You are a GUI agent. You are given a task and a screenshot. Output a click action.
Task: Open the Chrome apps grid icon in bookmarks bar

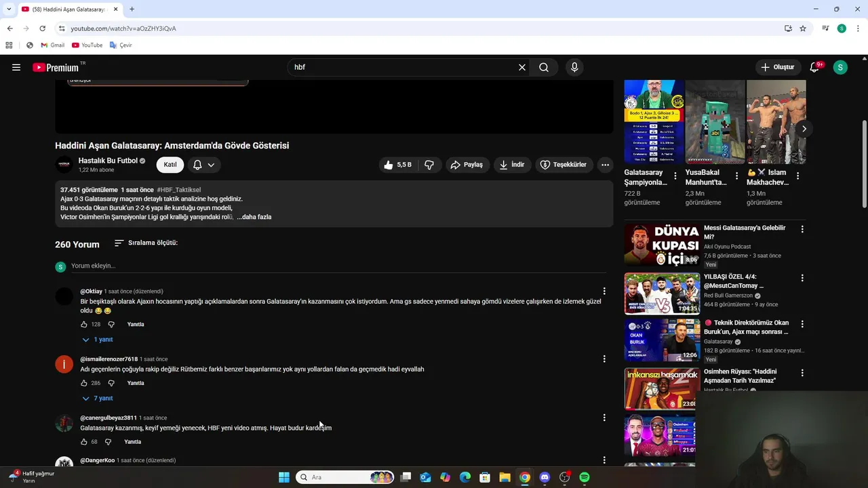coord(9,45)
